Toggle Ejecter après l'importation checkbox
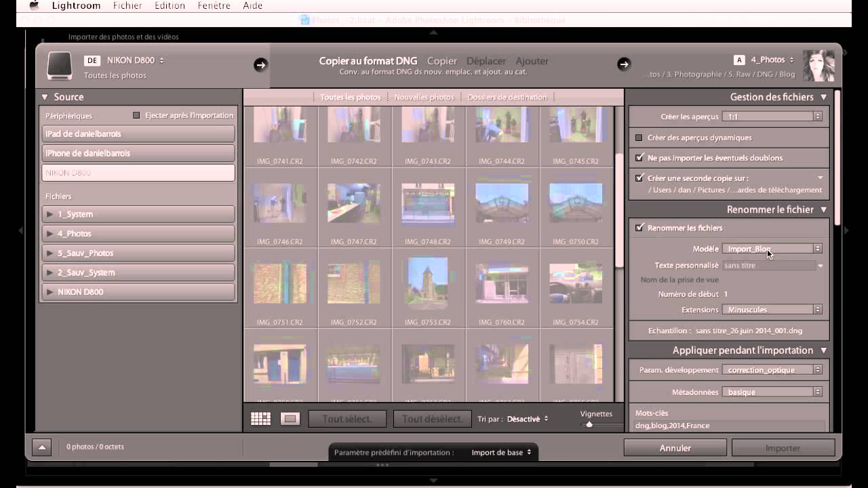 tap(136, 116)
